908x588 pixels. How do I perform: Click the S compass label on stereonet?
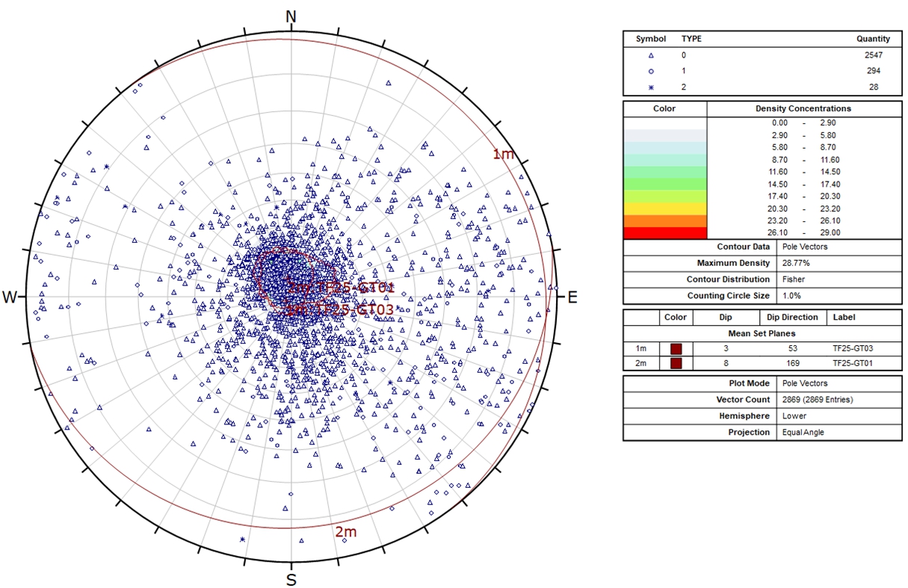point(291,580)
